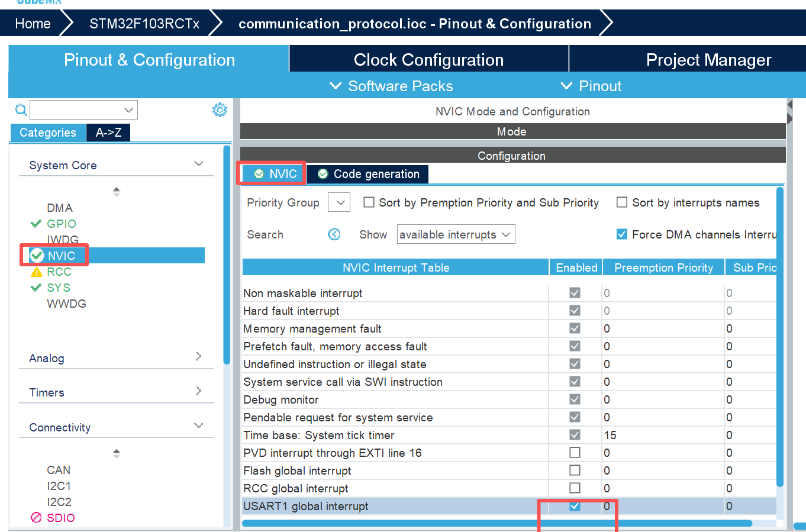The image size is (806, 532).
Task: Switch to Clock Configuration tab
Action: (429, 60)
